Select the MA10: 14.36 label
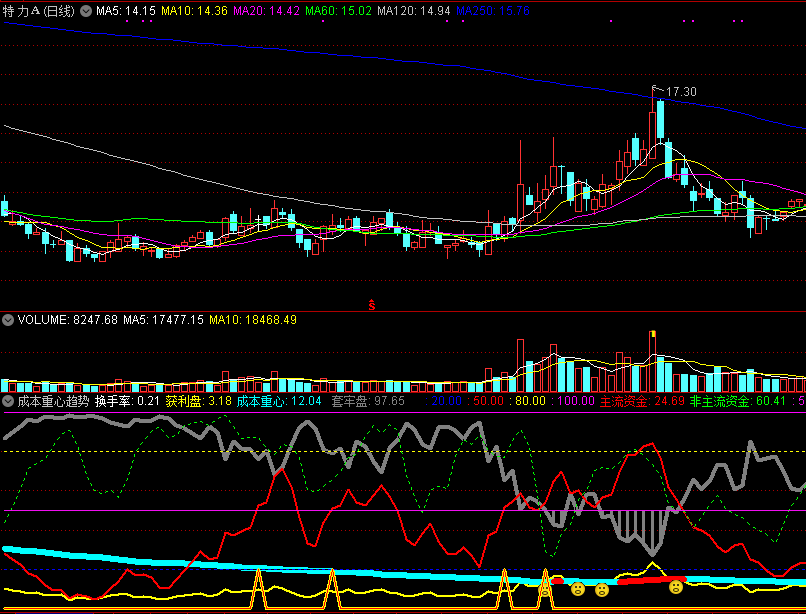Image resolution: width=806 pixels, height=614 pixels. (194, 11)
